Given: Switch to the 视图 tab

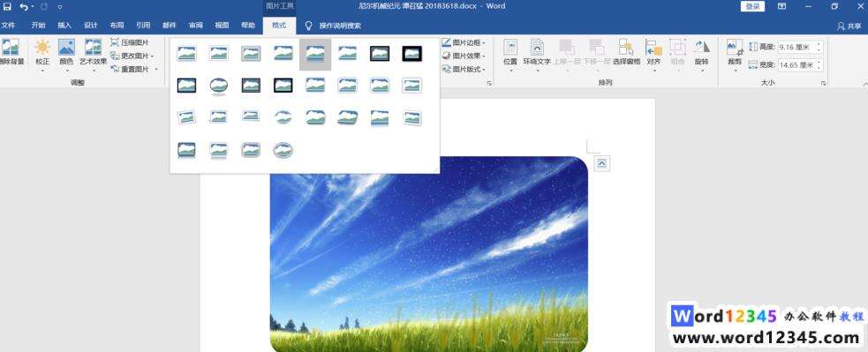Looking at the screenshot, I should pos(222,26).
